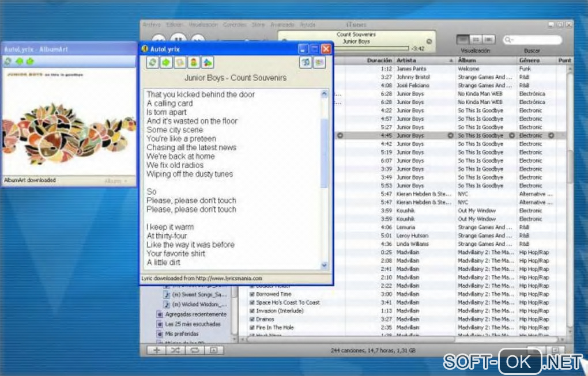
Task: Uncheck the Space Ho's Coast To Coast checkbox
Action: pyautogui.click(x=252, y=303)
